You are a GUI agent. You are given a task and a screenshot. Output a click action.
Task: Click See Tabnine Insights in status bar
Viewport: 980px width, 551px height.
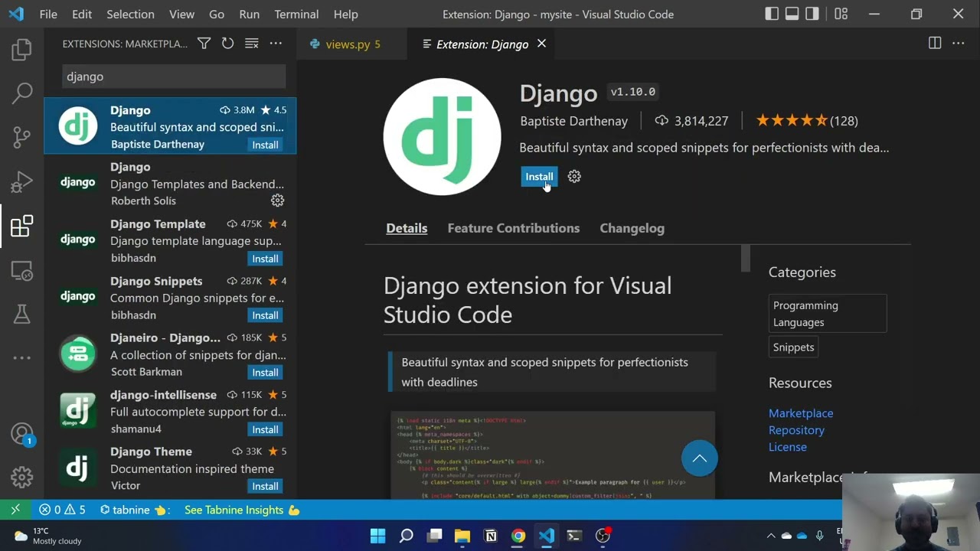coord(242,510)
